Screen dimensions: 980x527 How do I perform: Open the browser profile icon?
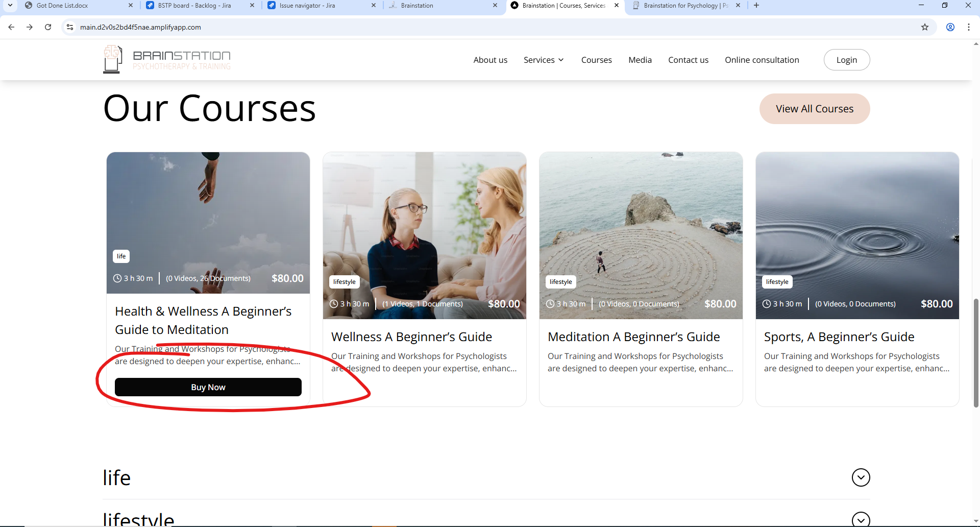coord(950,27)
